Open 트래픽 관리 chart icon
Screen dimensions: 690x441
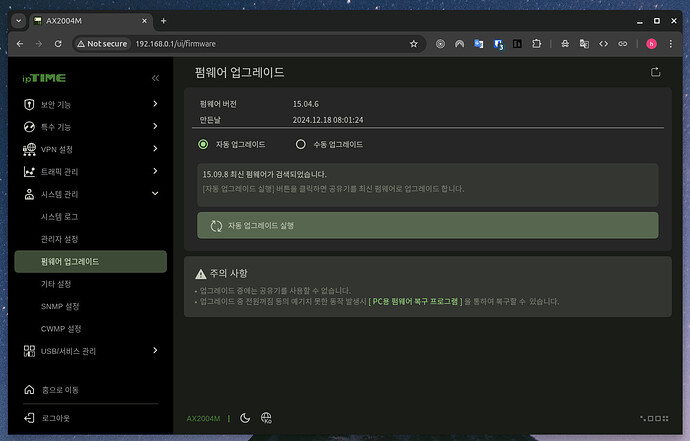pyautogui.click(x=29, y=172)
